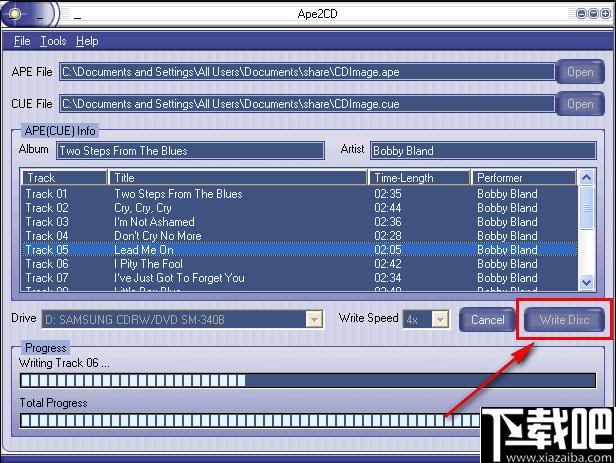Image resolution: width=616 pixels, height=463 pixels.
Task: Select Track 02 Cry, Cry, Cry
Action: pos(300,208)
